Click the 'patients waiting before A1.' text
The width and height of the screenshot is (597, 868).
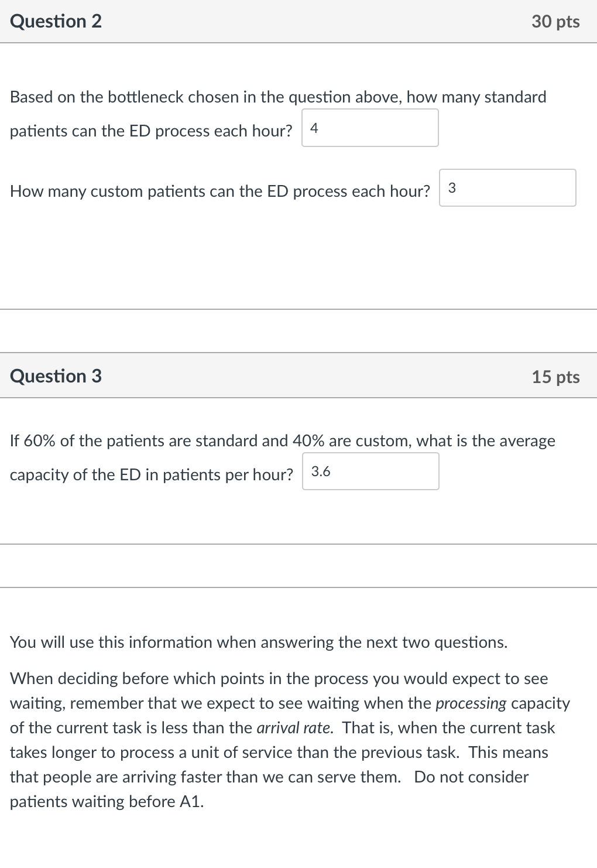click(x=107, y=801)
